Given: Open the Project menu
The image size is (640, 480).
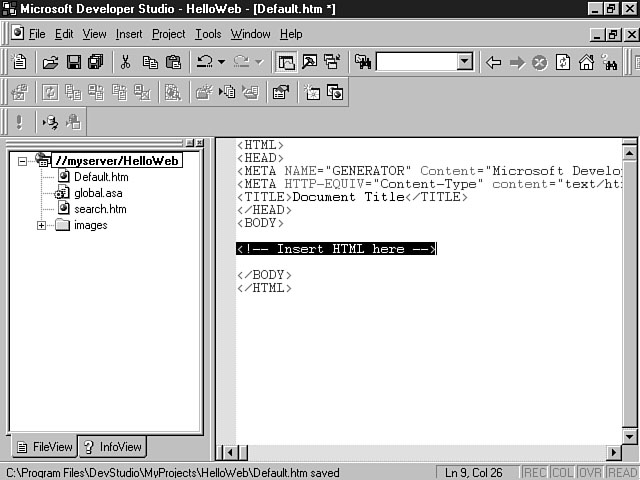Looking at the screenshot, I should pos(169,34).
